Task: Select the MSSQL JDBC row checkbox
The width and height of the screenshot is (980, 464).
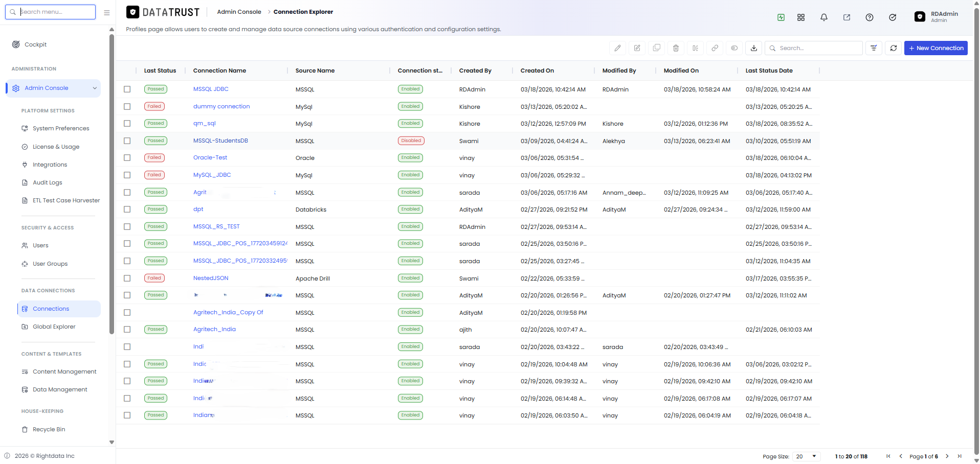Action: point(127,89)
